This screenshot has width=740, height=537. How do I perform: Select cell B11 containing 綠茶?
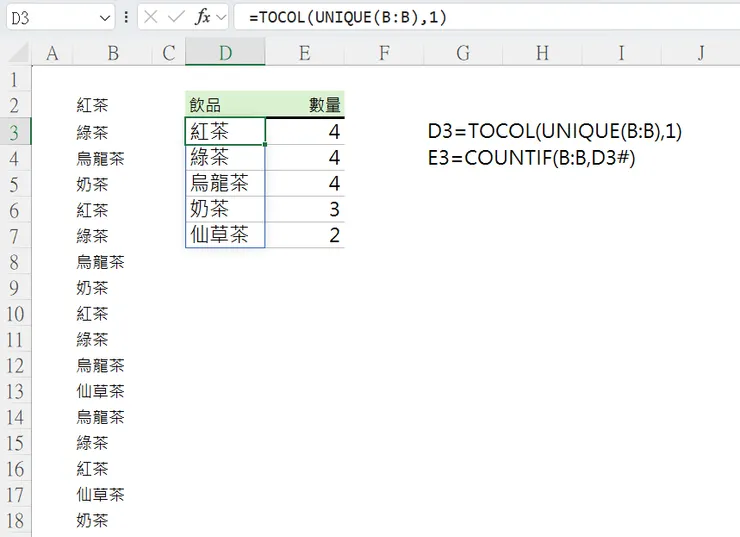click(112, 340)
